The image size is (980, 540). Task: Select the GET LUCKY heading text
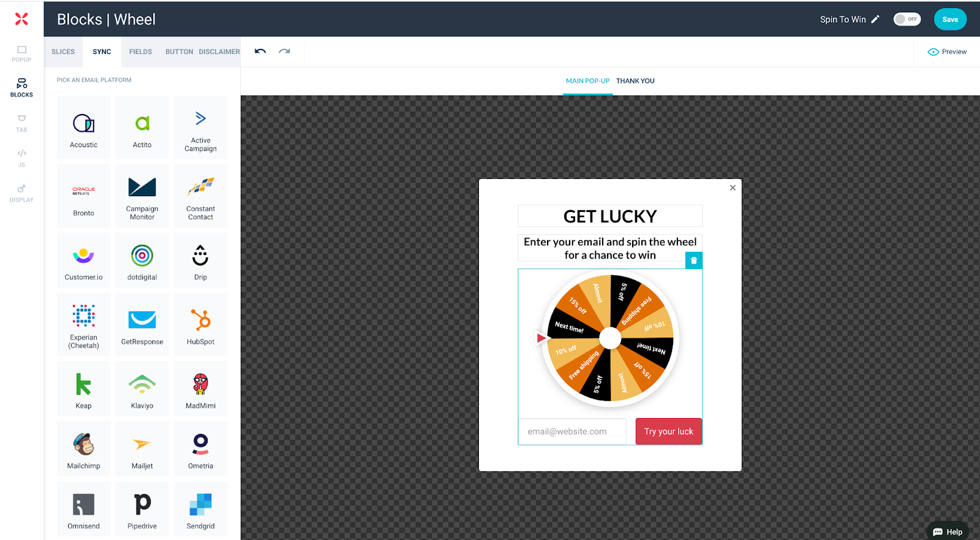click(610, 216)
